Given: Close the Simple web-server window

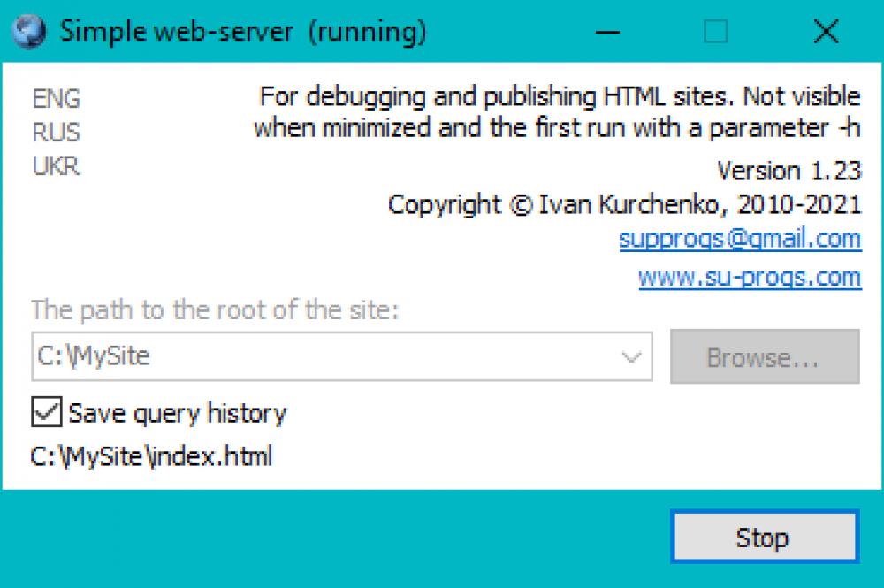Looking at the screenshot, I should click(825, 31).
